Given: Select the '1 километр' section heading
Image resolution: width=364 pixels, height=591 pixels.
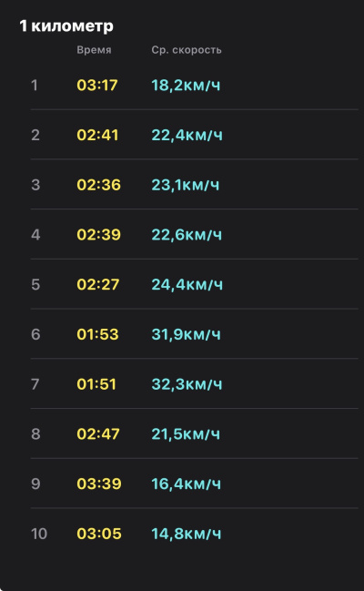Looking at the screenshot, I should coord(66,26).
